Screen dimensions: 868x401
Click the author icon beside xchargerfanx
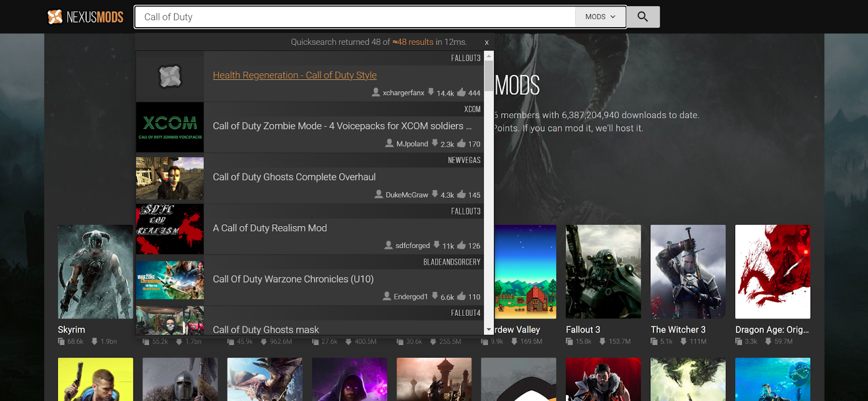(375, 92)
